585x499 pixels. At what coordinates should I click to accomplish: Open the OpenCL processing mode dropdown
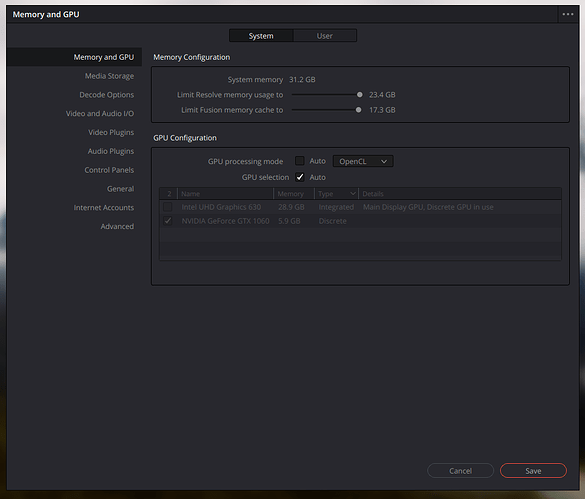pyautogui.click(x=363, y=161)
